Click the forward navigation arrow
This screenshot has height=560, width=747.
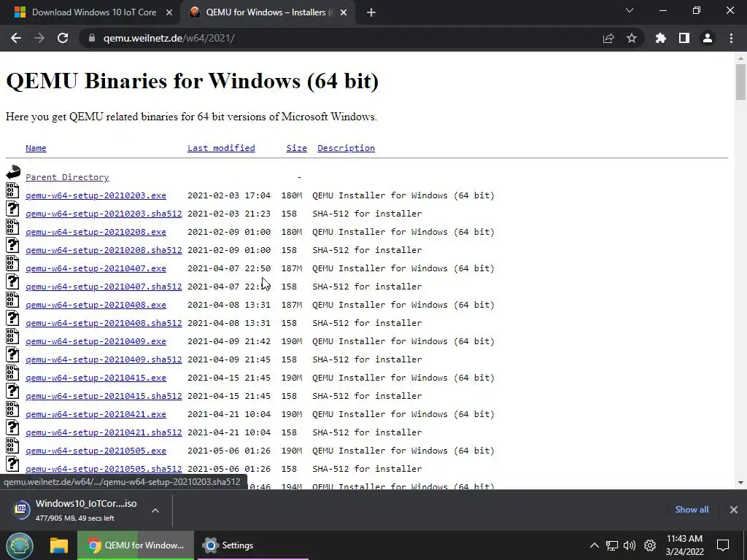39,38
